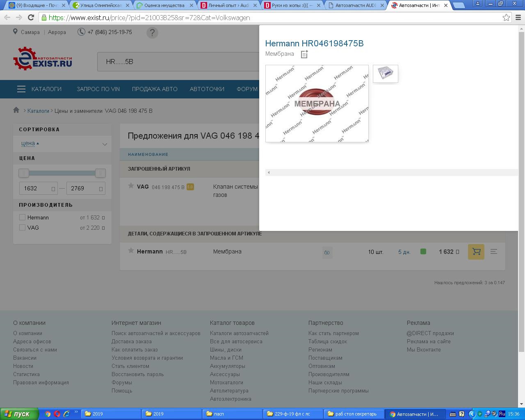Click the Exist.ru logo
Screen dimensions: 525x420
pos(43,58)
